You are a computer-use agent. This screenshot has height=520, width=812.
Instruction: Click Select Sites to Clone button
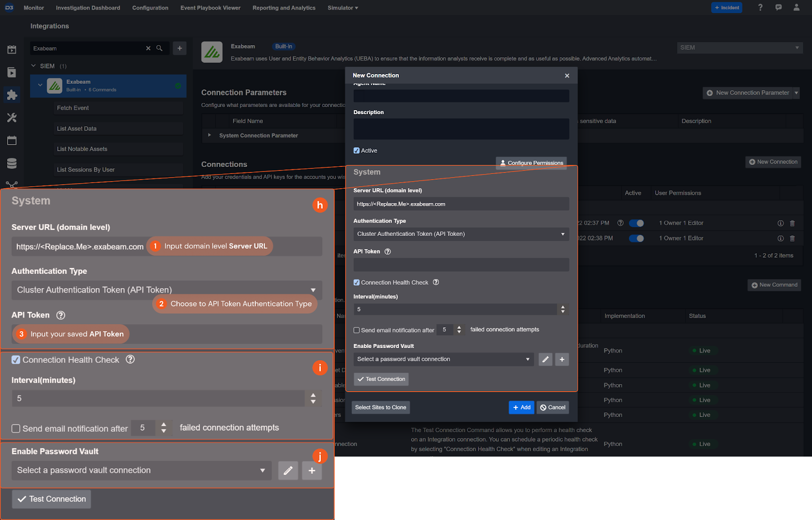(x=381, y=407)
